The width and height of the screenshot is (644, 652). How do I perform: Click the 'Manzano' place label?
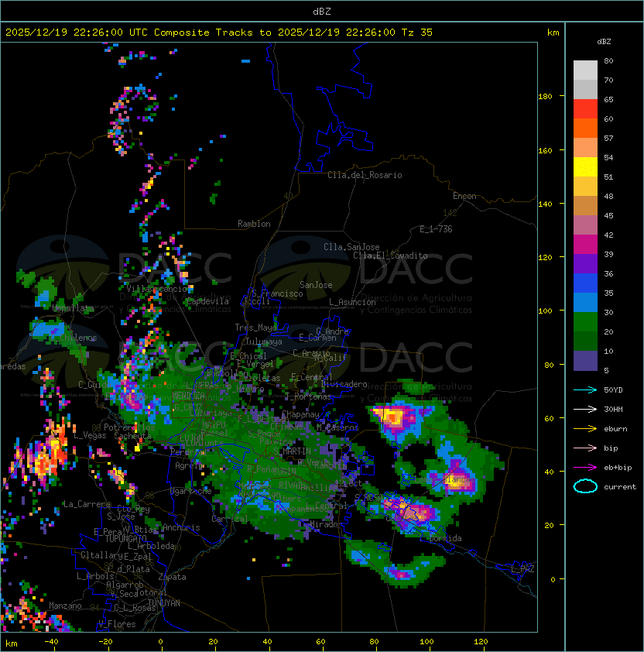tap(65, 606)
